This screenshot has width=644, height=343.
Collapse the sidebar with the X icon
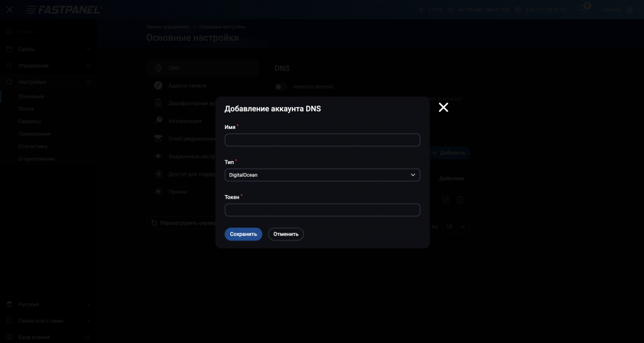point(9,10)
